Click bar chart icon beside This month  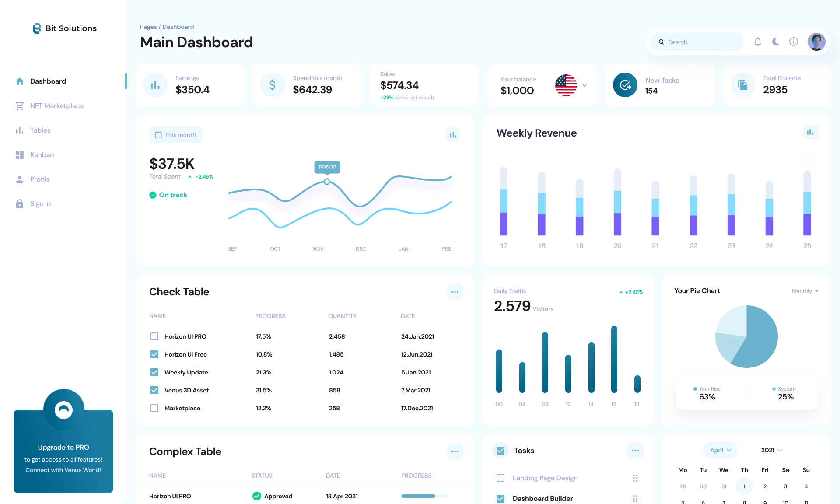pos(453,135)
